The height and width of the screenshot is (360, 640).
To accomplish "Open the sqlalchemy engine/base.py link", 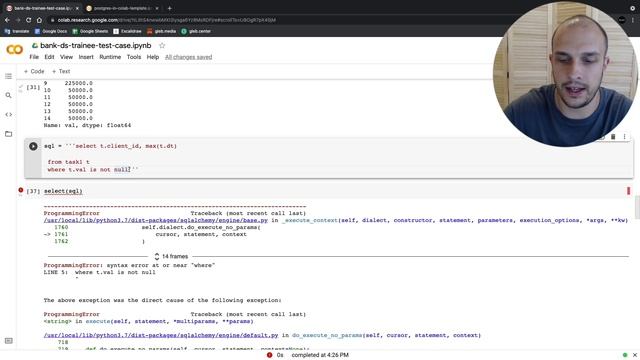I will click(156, 220).
